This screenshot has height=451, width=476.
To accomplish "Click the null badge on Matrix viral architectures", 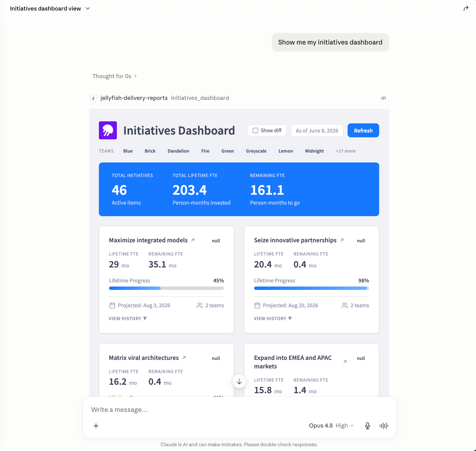I will coord(216,358).
